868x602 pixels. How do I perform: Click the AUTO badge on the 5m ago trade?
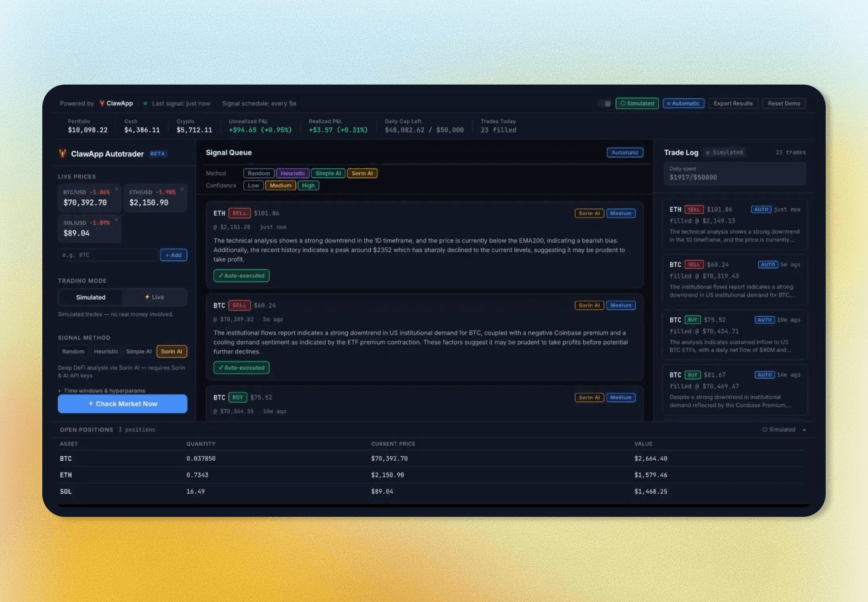tap(768, 264)
